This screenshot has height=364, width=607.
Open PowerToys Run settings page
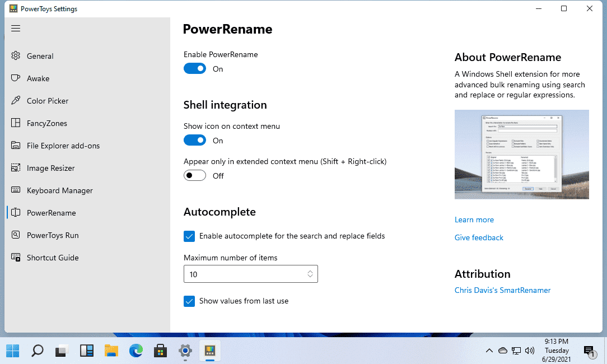click(x=53, y=235)
